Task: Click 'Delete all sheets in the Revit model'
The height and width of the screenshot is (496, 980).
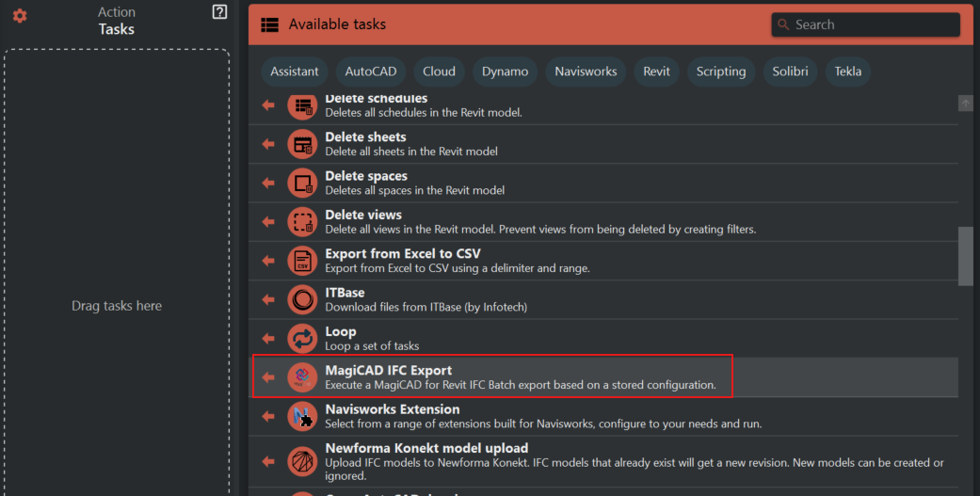Action: click(411, 152)
